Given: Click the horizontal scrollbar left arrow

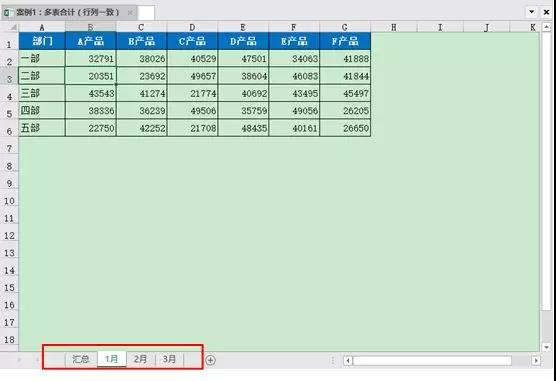Looking at the screenshot, I should pyautogui.click(x=348, y=360).
